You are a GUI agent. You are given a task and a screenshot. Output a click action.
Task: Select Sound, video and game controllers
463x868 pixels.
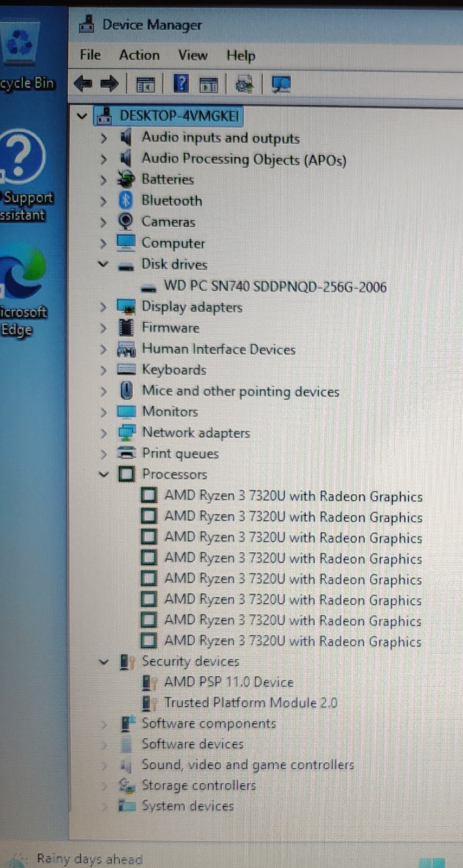pyautogui.click(x=248, y=764)
